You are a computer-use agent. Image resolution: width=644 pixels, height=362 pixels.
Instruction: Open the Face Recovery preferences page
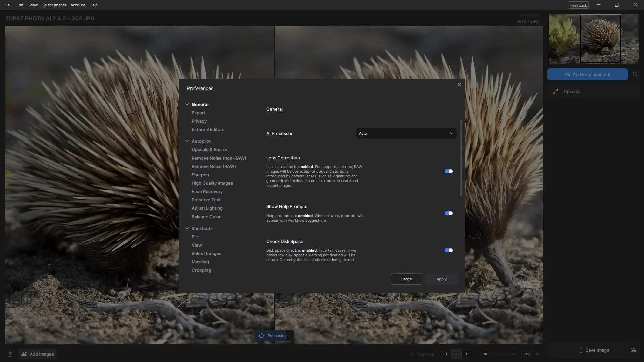pos(207,191)
